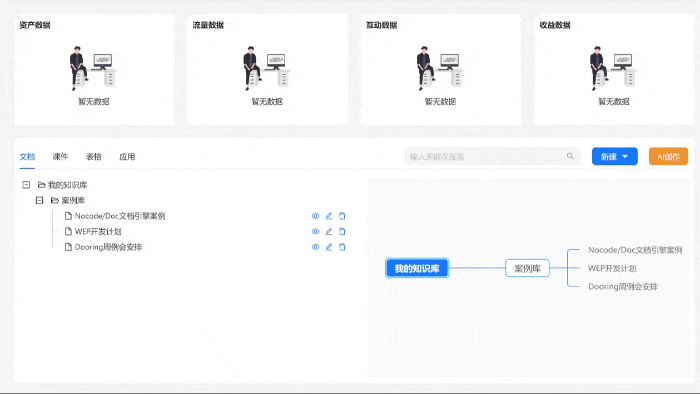Click the 收益数据 card title
Screen dimensions: 700x394
pos(555,25)
